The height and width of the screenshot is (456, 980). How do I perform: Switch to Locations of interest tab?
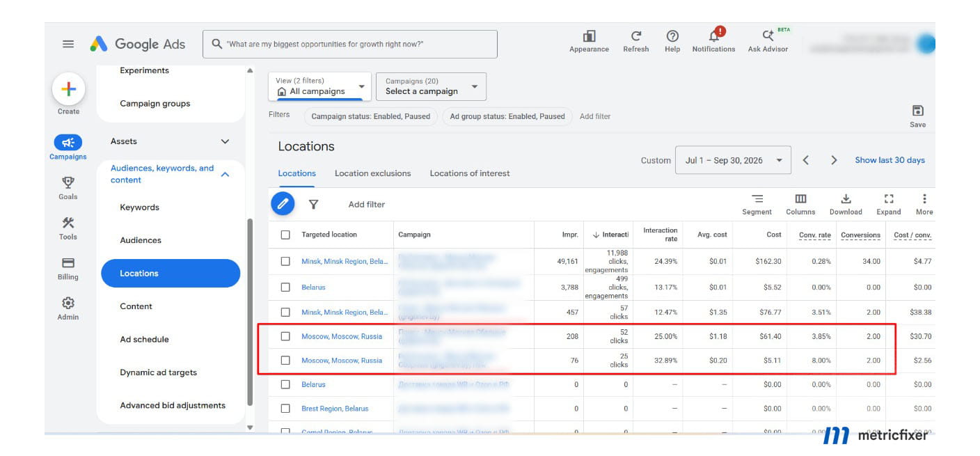[470, 173]
